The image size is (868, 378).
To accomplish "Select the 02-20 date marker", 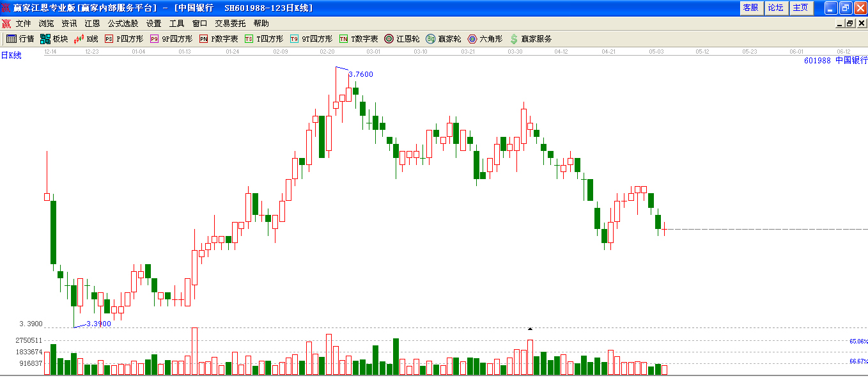I will coord(327,51).
